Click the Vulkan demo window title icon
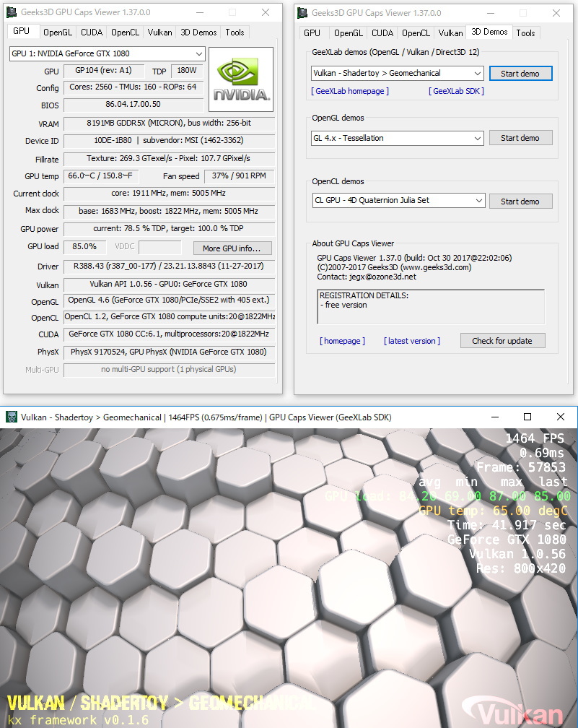578x728 pixels. click(11, 417)
